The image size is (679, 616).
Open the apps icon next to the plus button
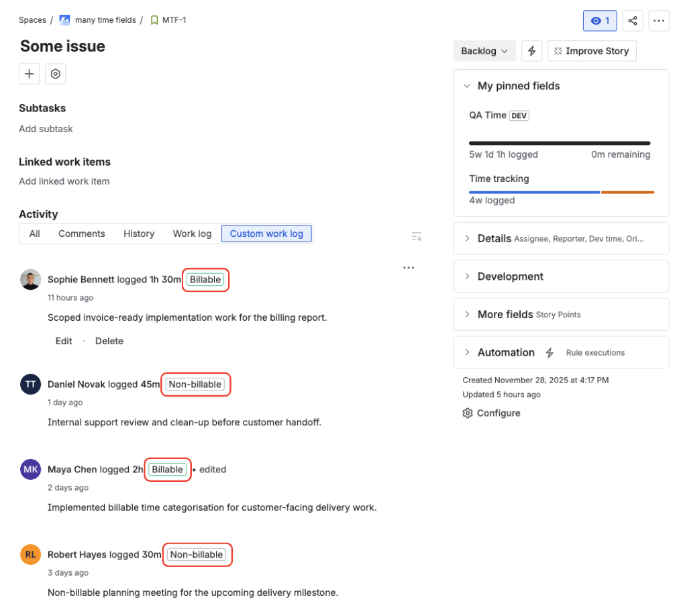[x=55, y=74]
